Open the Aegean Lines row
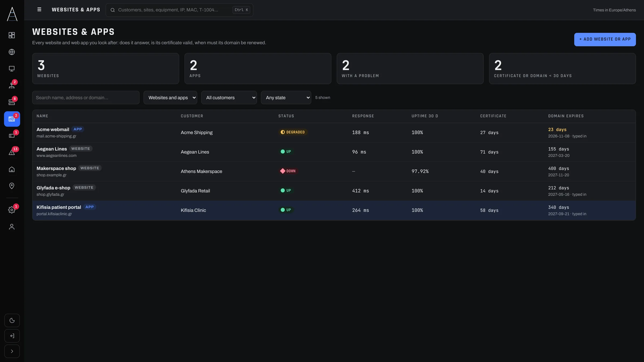 coord(334,152)
